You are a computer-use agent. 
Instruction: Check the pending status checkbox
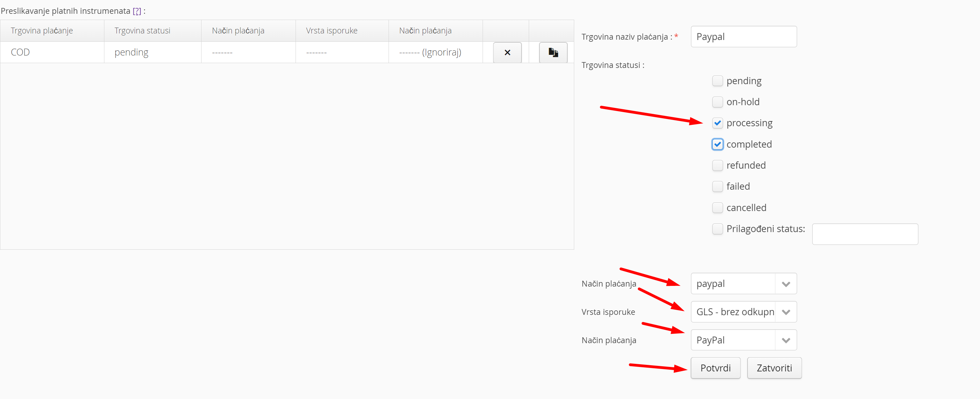(717, 81)
